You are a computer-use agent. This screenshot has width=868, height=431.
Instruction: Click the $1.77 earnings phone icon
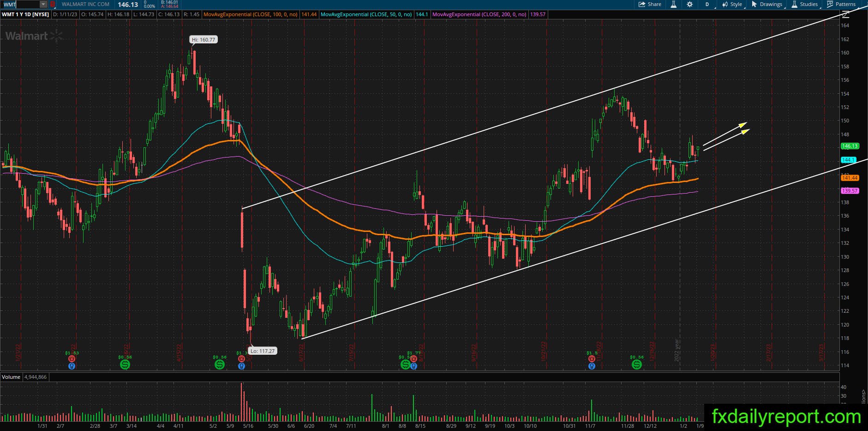point(414,359)
